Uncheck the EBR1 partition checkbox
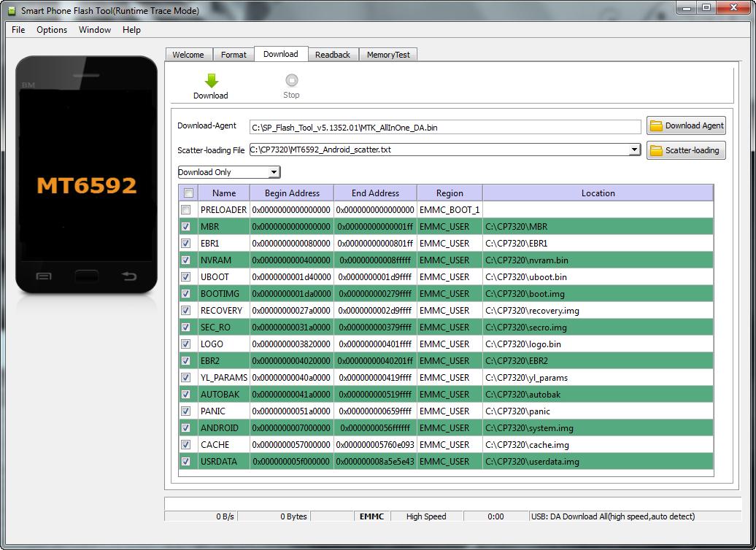The image size is (756, 550). [x=185, y=244]
